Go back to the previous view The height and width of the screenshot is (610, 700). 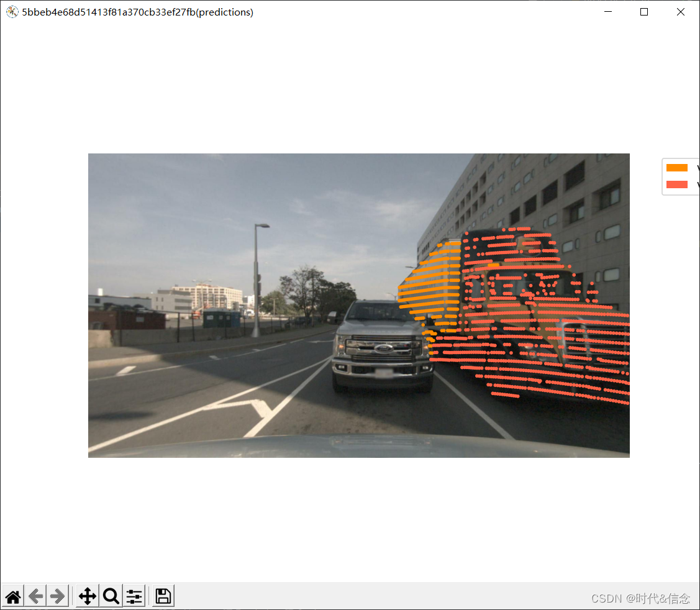point(36,596)
